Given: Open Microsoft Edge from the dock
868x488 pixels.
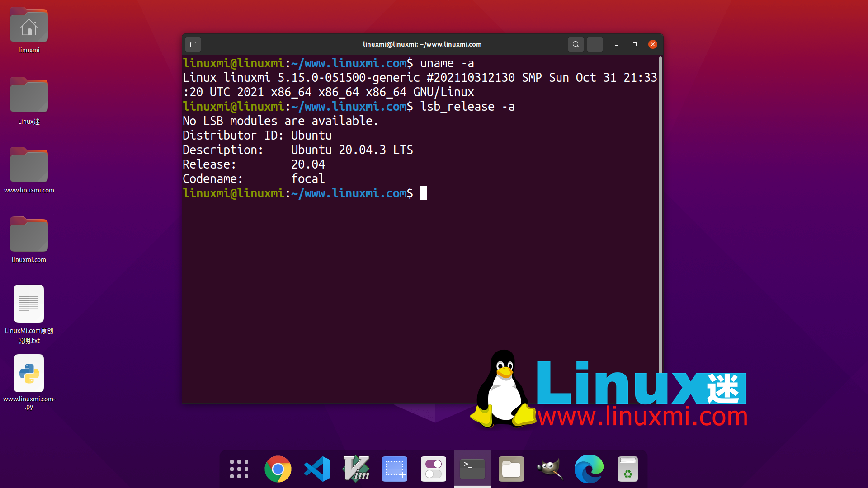Looking at the screenshot, I should coord(589,469).
